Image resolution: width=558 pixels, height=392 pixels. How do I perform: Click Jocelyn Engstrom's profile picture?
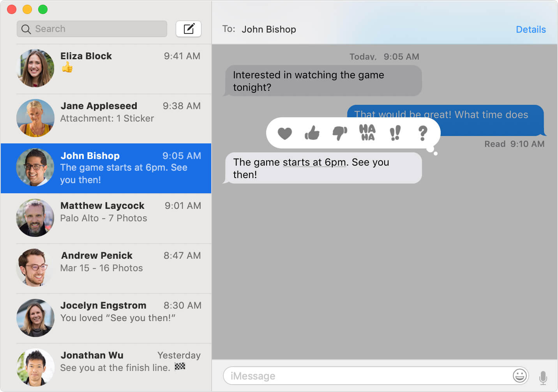(x=35, y=318)
